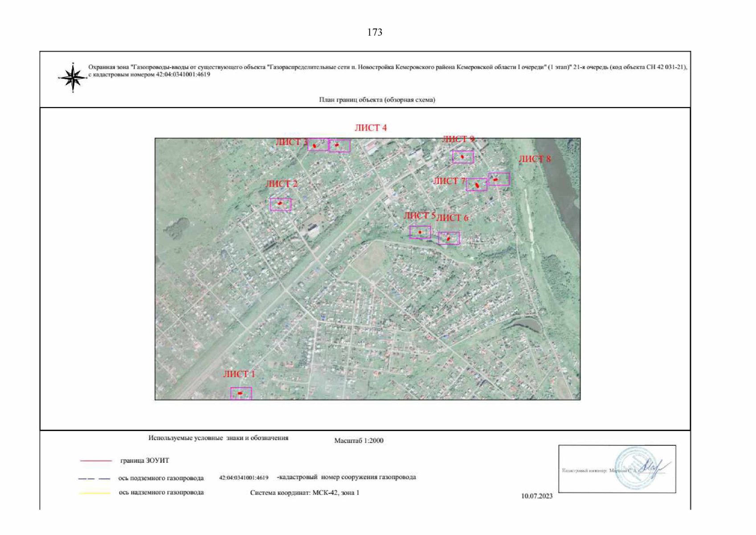Image resolution: width=756 pixels, height=535 pixels.
Task: Click the red ЛИСТ 1 label text
Action: pos(239,374)
